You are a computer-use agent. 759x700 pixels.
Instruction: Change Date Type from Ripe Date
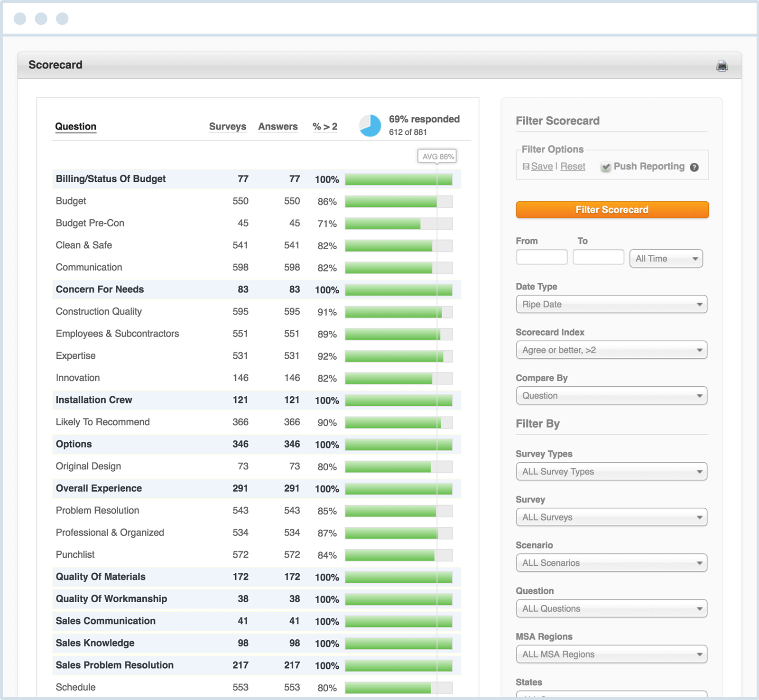click(611, 304)
